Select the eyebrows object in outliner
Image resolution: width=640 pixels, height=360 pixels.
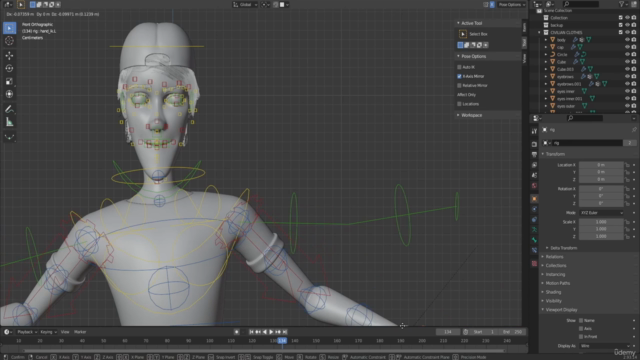pyautogui.click(x=565, y=76)
